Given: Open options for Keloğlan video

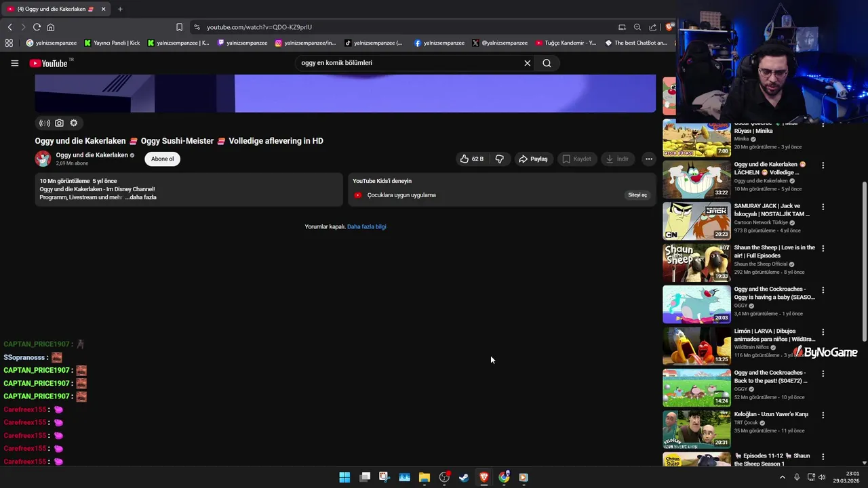Looking at the screenshot, I should pyautogui.click(x=823, y=415).
